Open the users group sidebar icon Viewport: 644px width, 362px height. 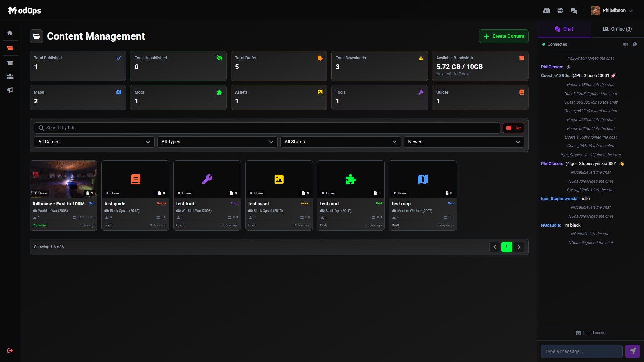pos(10,76)
